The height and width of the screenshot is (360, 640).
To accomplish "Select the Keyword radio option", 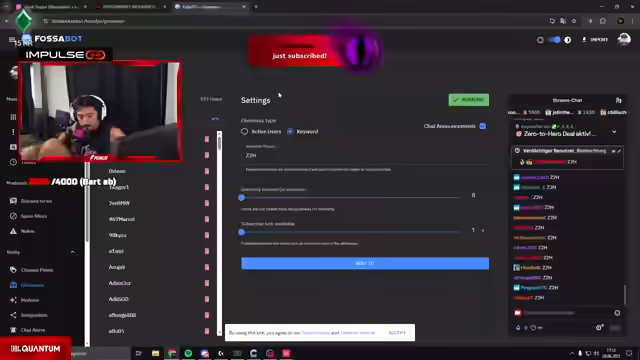I will [290, 131].
